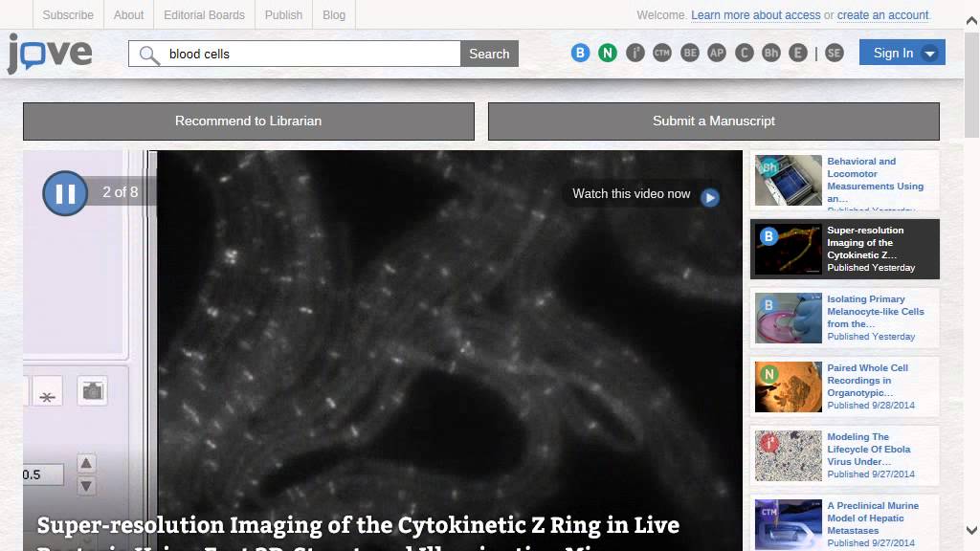This screenshot has height=551, width=980.
Task: Click thumbnail of Super-resolution Imaging sidebar item
Action: (789, 250)
